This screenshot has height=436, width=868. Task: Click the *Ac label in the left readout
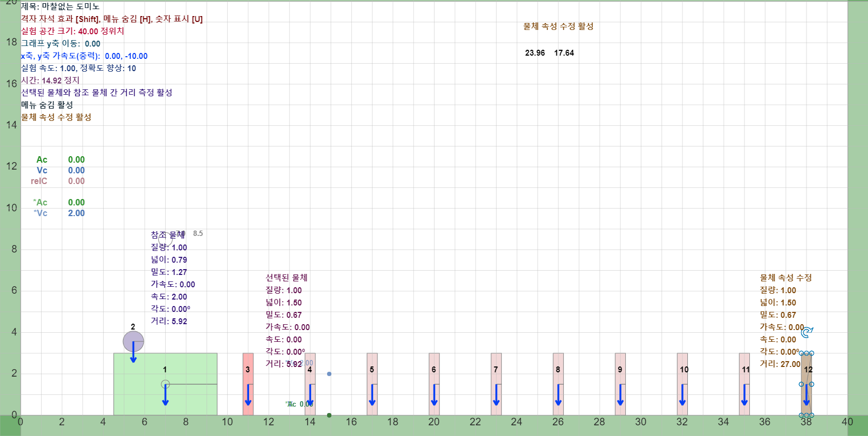tap(40, 202)
